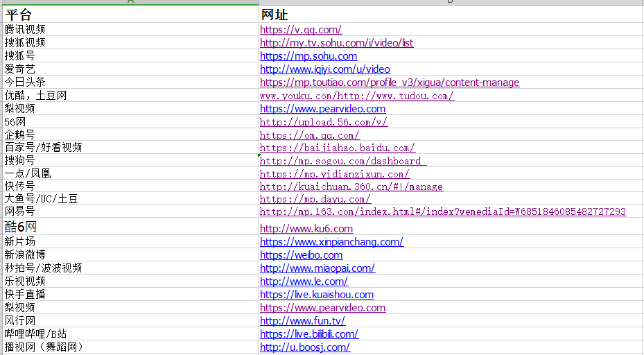
Task: Open the http://u.boosj.com/ link
Action: coord(305,347)
